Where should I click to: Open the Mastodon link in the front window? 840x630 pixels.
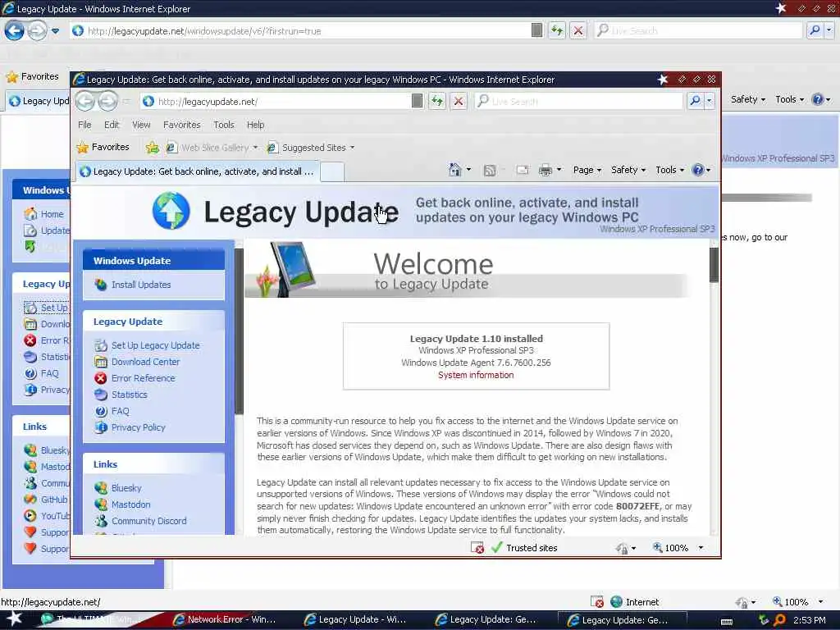[x=130, y=504]
